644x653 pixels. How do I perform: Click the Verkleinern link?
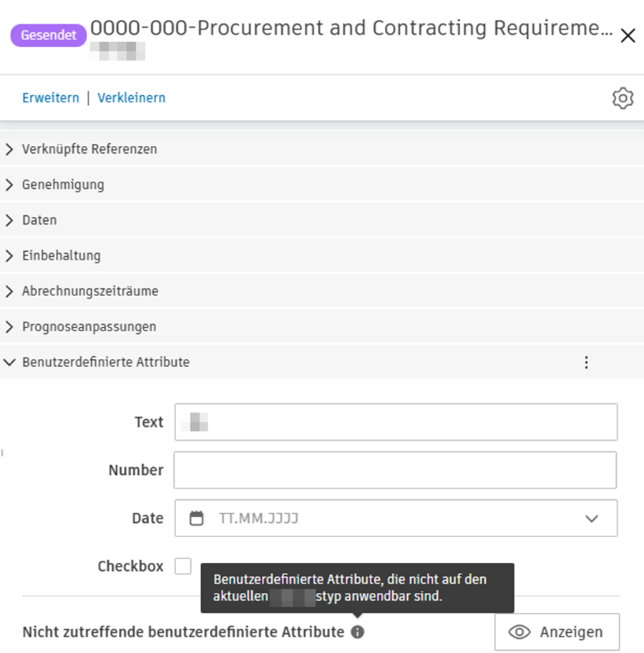tap(132, 98)
